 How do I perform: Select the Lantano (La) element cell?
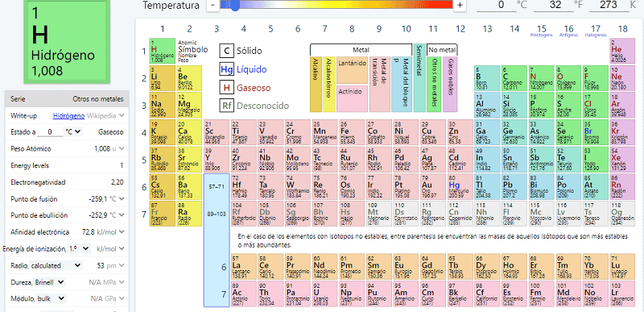(243, 266)
